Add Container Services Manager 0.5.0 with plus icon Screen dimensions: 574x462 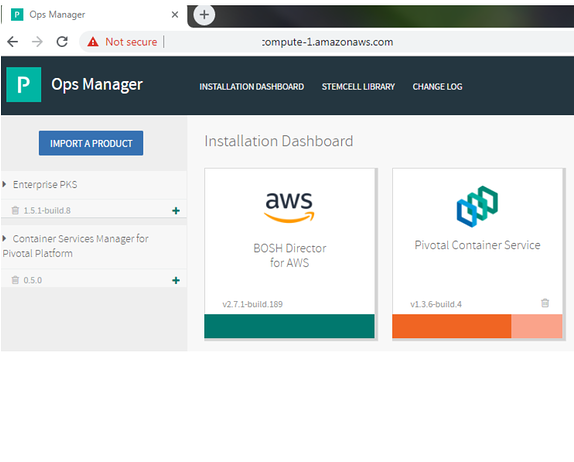176,280
